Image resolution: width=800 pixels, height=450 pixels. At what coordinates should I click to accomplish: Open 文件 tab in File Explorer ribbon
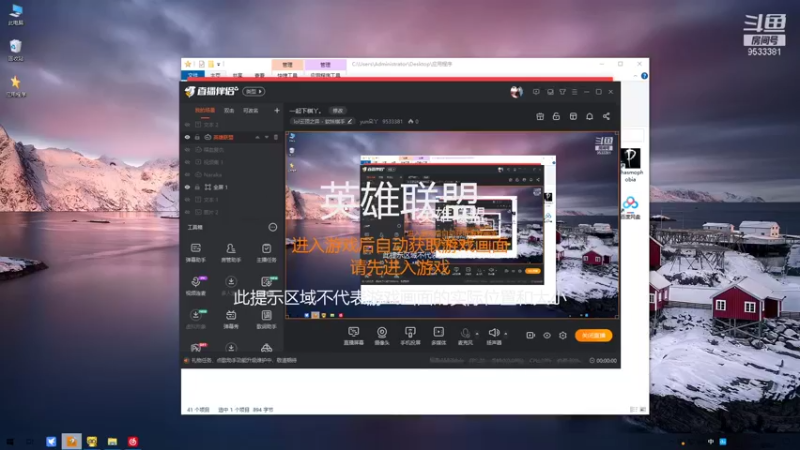(193, 75)
